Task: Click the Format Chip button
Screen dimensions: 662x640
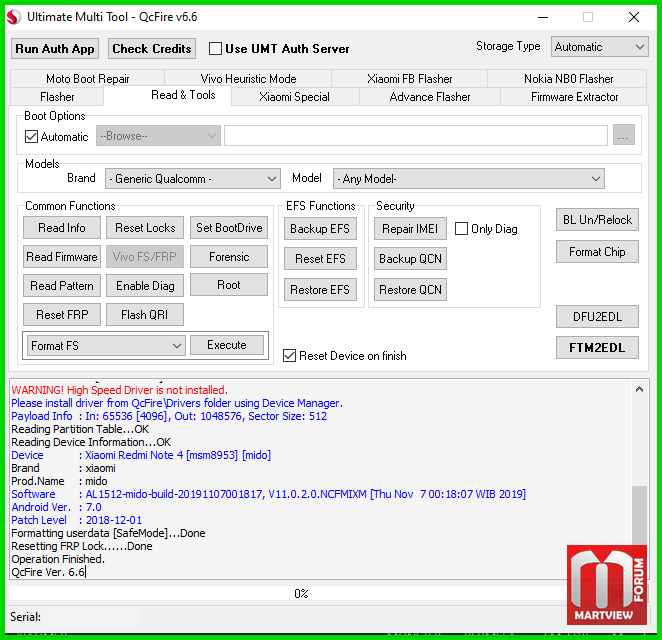Action: (597, 252)
